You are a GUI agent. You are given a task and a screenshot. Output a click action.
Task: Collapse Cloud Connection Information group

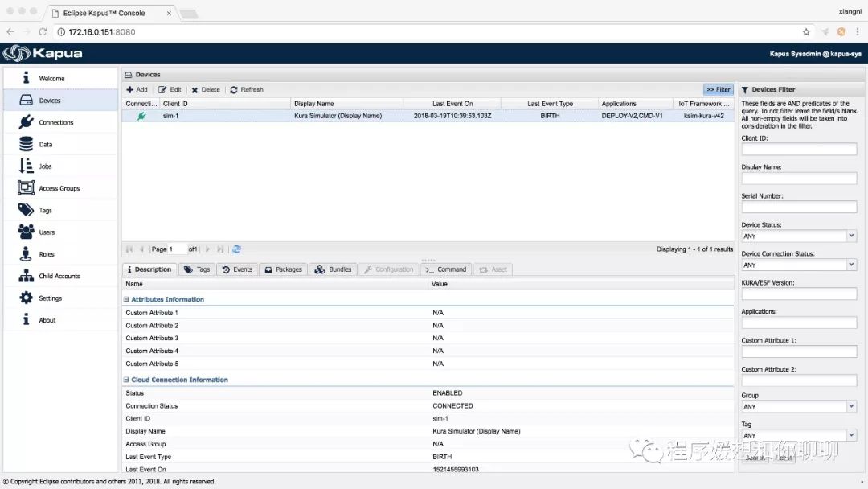click(126, 380)
